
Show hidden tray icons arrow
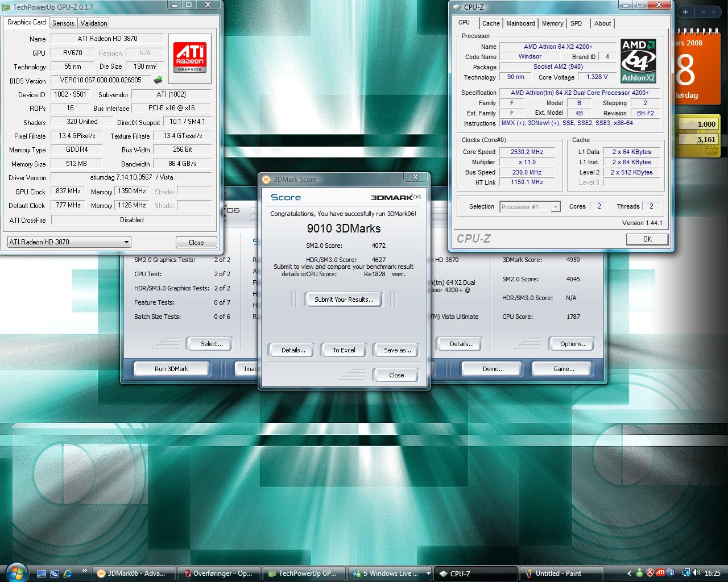pos(629,573)
